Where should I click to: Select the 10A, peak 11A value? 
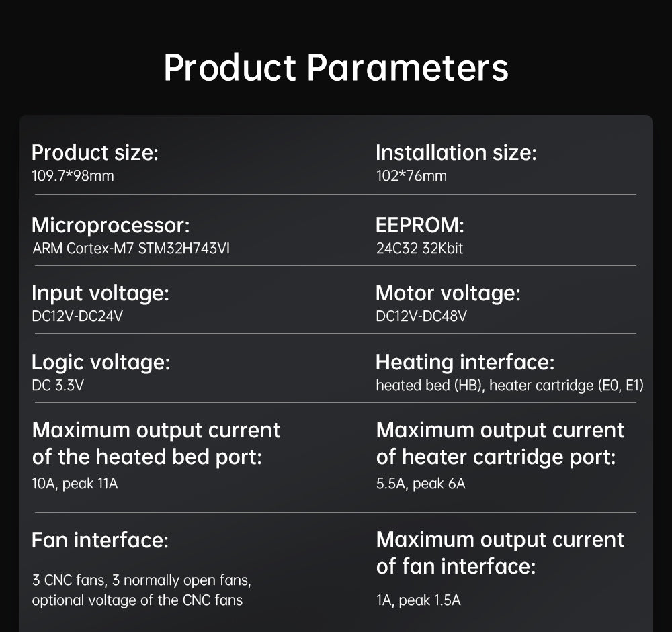75,484
